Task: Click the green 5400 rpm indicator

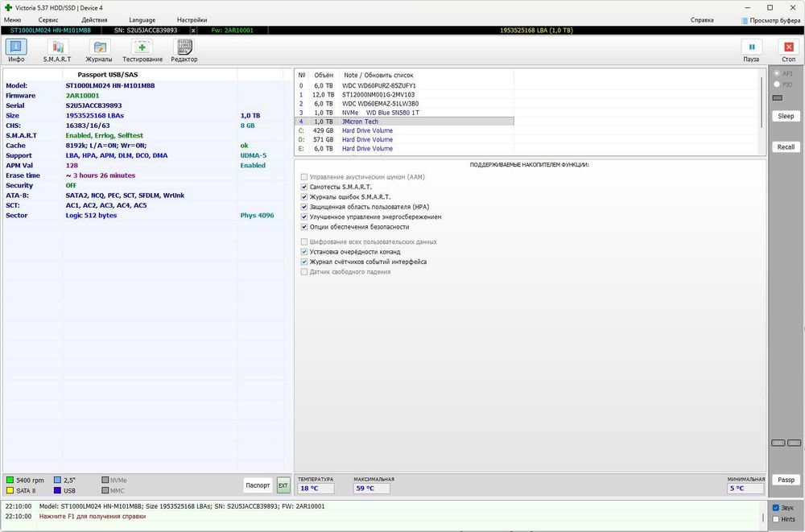Action: [10, 480]
